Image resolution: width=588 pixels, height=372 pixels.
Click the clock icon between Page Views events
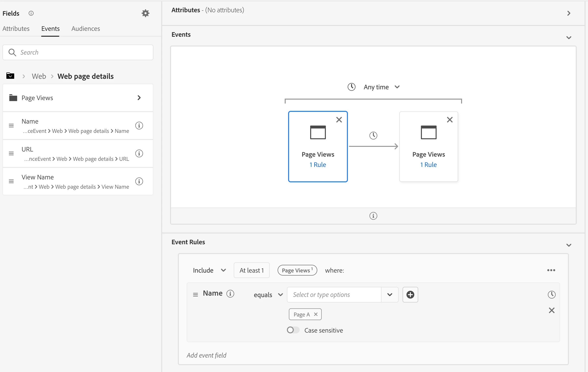pyautogui.click(x=373, y=135)
